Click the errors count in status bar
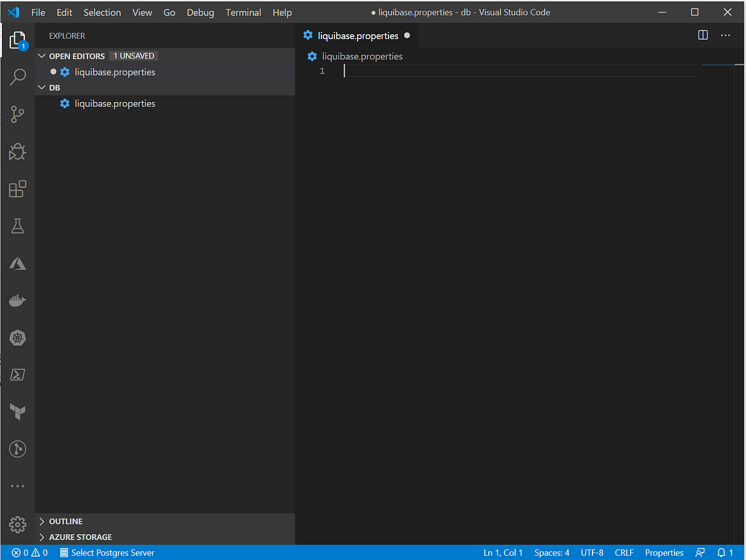This screenshot has width=746, height=560. (x=20, y=553)
